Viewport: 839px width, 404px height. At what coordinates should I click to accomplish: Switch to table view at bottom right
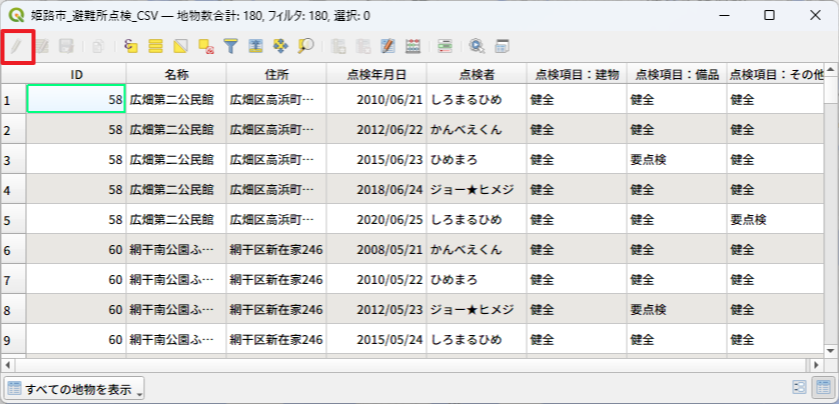tap(822, 387)
